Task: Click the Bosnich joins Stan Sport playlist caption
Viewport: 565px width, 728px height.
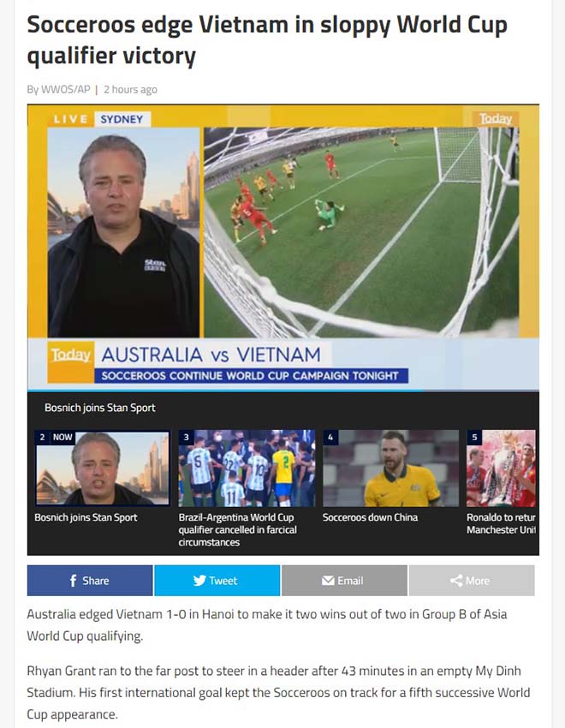Action: click(86, 517)
